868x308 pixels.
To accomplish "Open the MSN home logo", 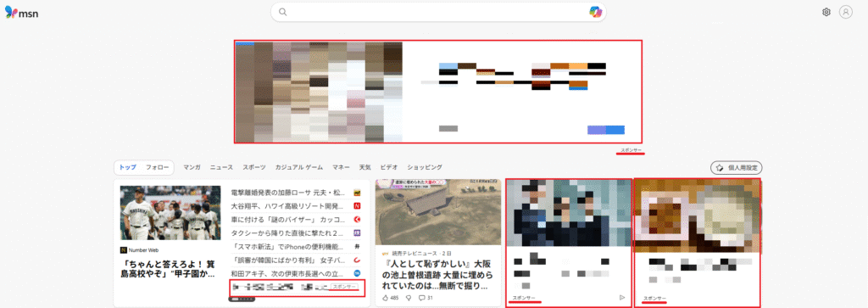I will pyautogui.click(x=21, y=12).
